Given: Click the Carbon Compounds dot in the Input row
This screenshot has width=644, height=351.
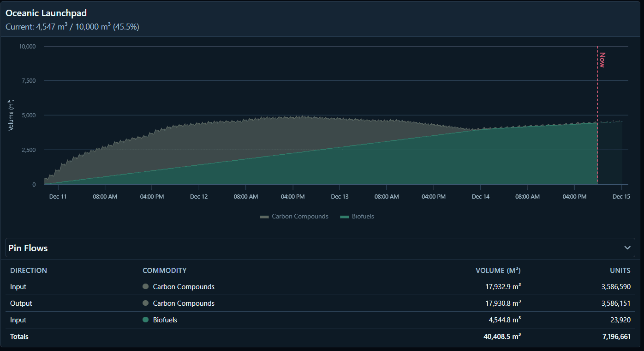Looking at the screenshot, I should (145, 286).
